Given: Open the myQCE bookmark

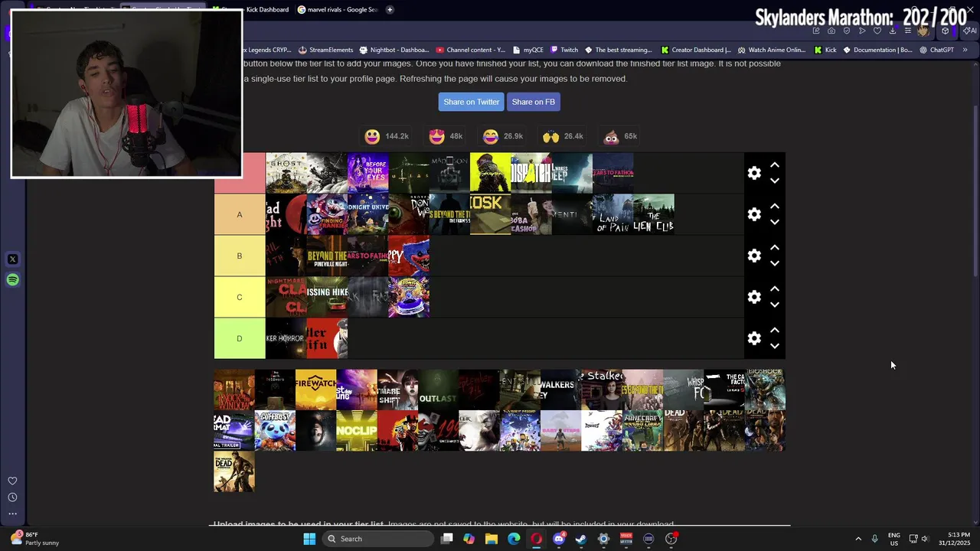Looking at the screenshot, I should [x=528, y=50].
